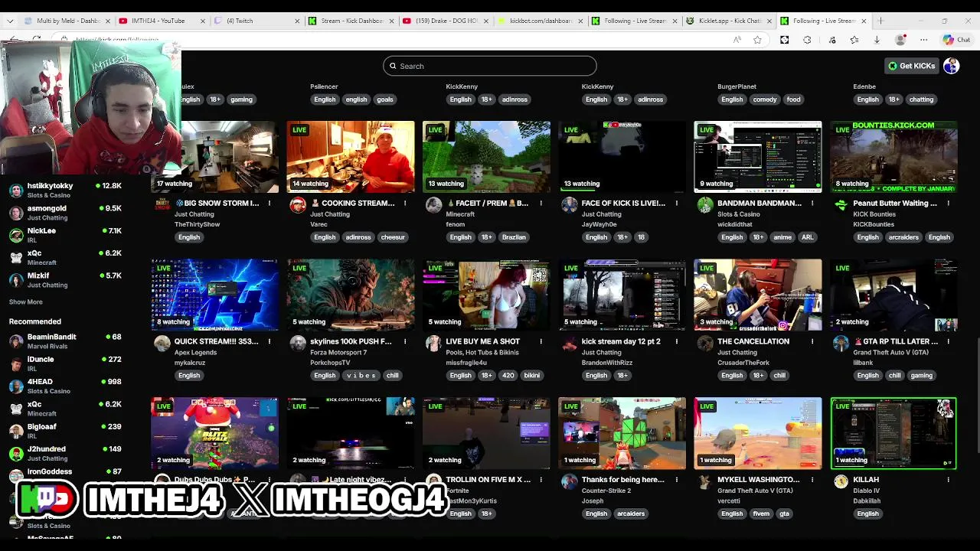
Task: Switch to the kickbot.com/dashboard tab
Action: tap(540, 21)
